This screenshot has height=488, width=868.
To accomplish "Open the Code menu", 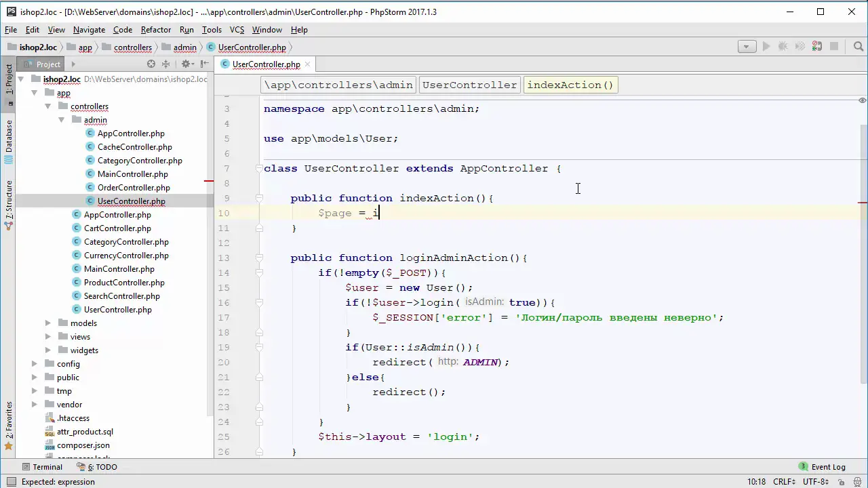I will click(123, 30).
